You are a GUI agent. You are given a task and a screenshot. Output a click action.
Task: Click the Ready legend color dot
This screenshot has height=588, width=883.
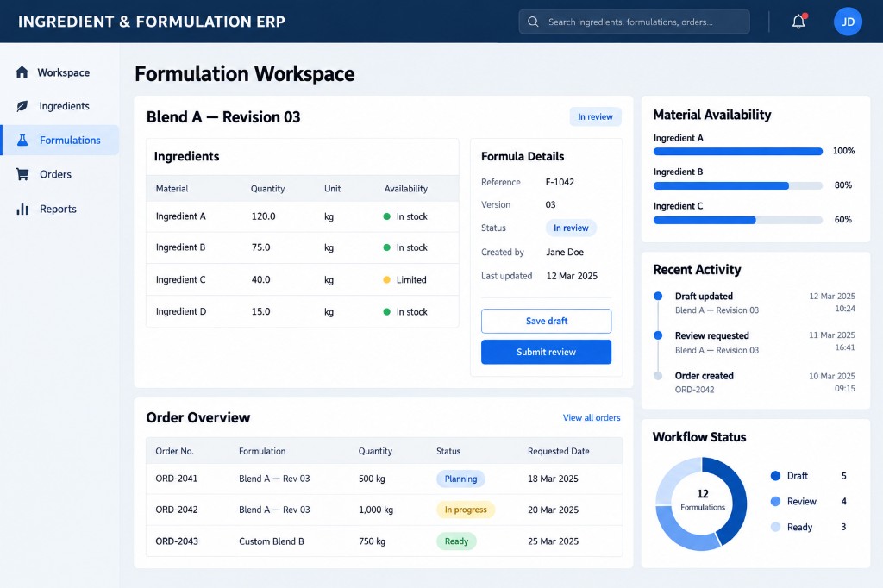point(775,527)
